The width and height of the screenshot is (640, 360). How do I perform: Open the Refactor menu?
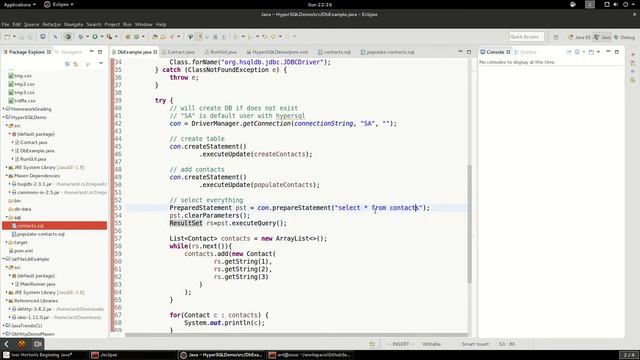pyautogui.click(x=51, y=24)
